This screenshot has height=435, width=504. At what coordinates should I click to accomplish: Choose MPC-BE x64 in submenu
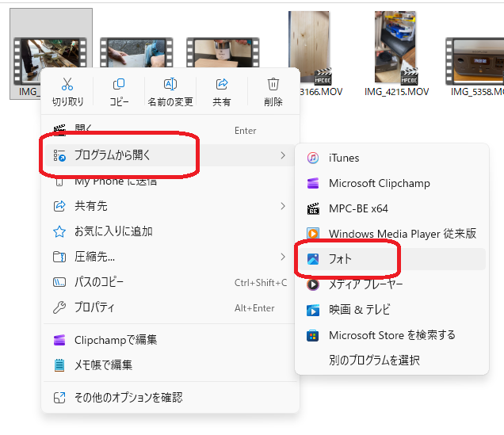tap(391, 208)
